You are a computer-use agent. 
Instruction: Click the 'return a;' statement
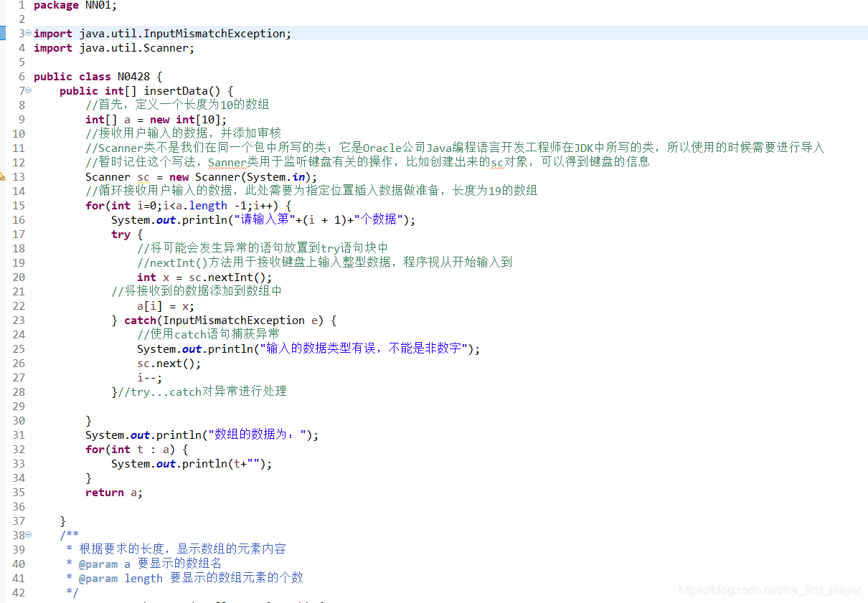114,493
